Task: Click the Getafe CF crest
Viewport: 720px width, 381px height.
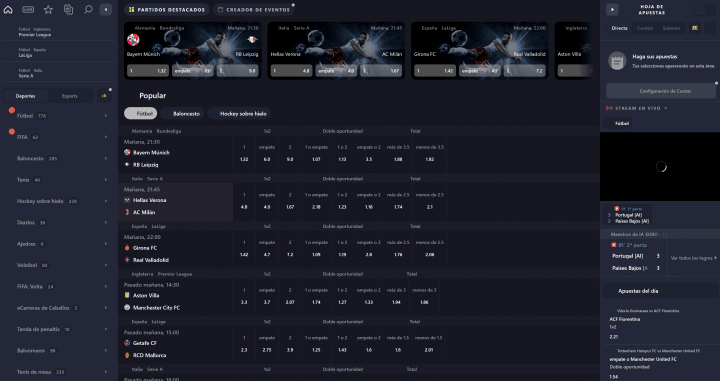Action: point(127,343)
